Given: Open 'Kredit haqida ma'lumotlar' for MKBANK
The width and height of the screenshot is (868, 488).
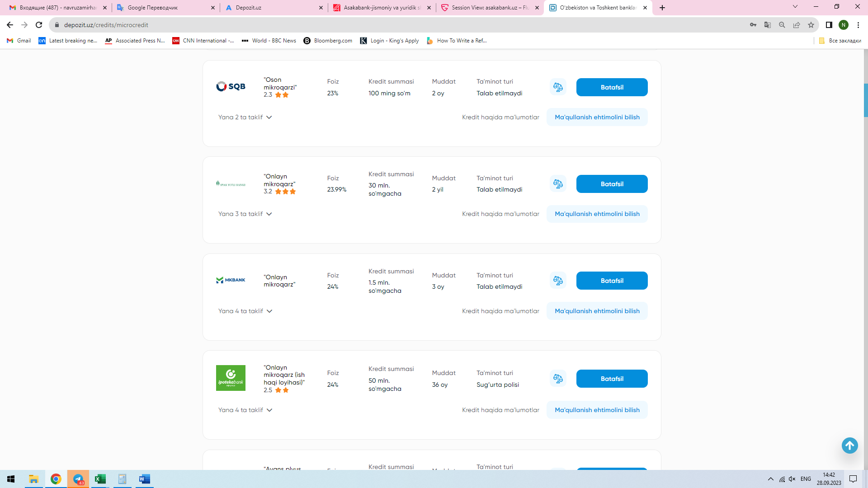Looking at the screenshot, I should 500,311.
